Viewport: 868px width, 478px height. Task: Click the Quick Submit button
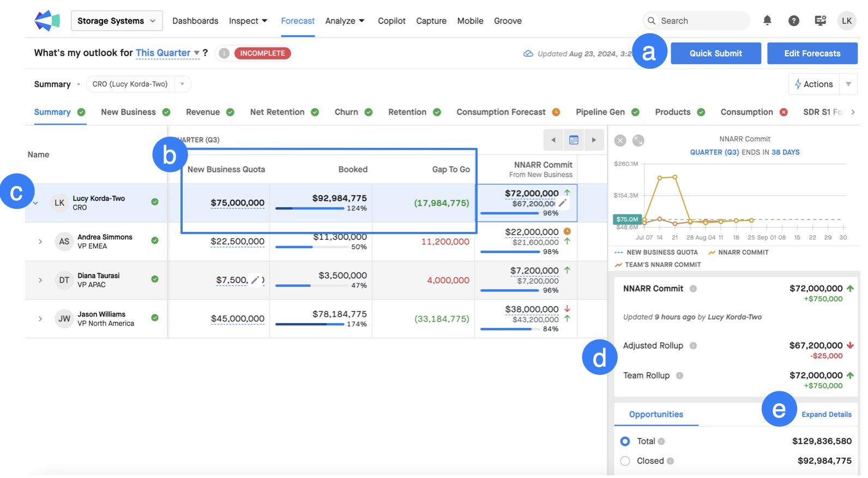tap(716, 53)
